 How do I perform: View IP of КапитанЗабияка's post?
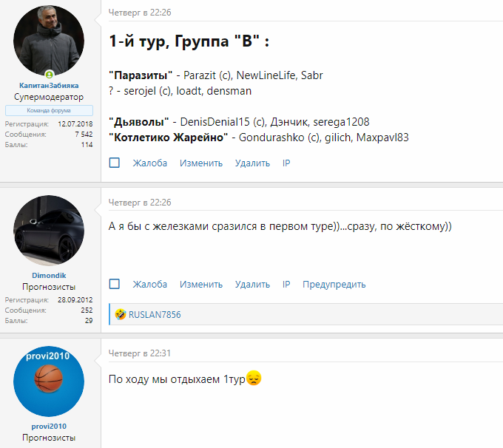click(x=286, y=163)
